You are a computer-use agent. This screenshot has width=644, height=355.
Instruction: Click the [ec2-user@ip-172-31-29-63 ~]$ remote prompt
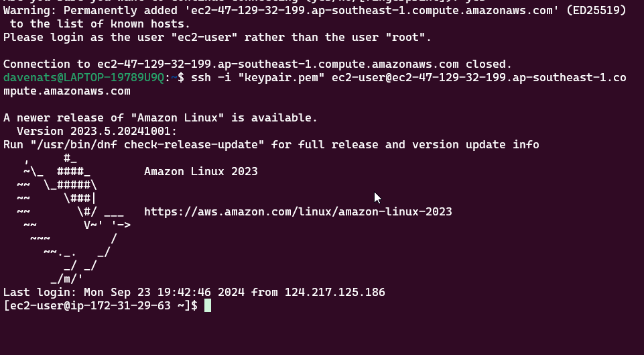click(100, 306)
